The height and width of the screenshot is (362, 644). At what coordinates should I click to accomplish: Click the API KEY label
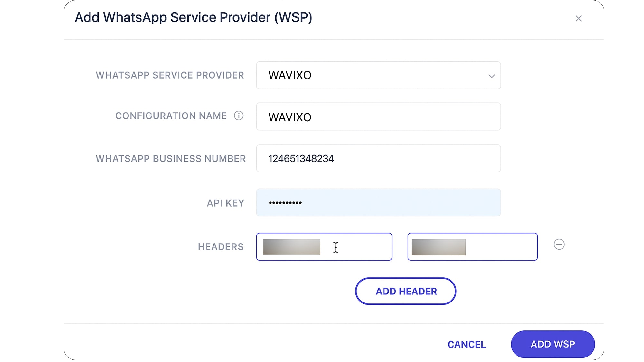(225, 203)
